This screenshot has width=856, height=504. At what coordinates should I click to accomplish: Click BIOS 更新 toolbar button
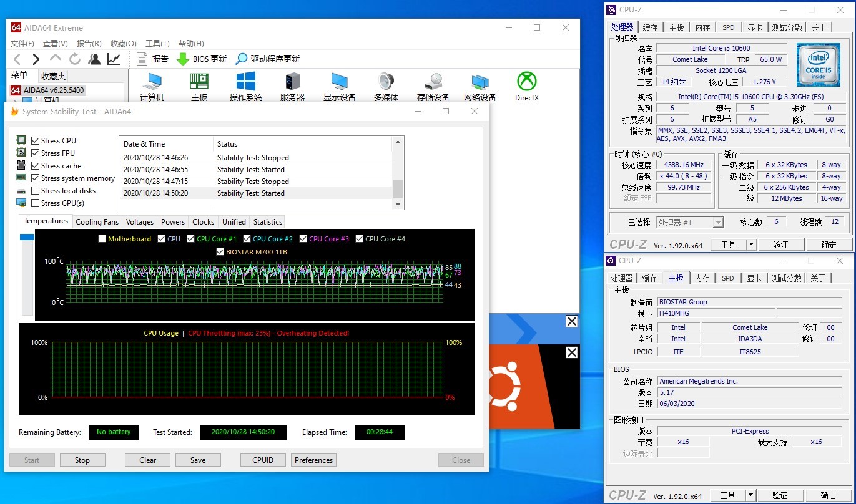pyautogui.click(x=202, y=59)
